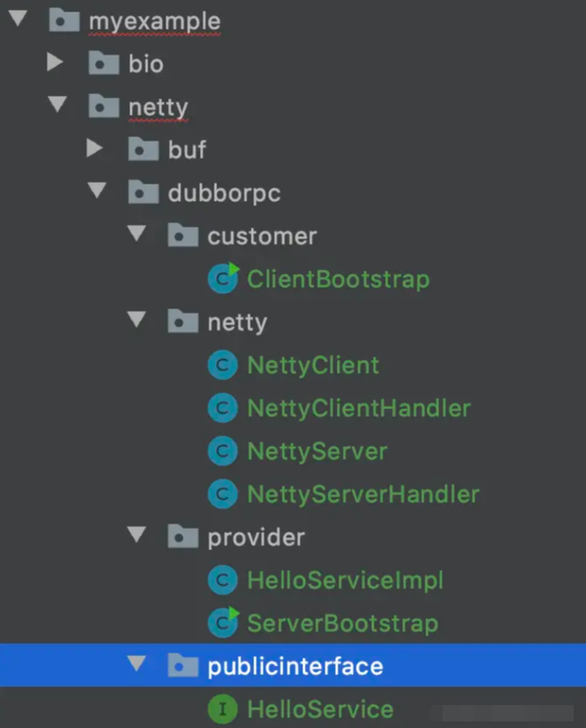Click the provider folder icon
586x728 pixels.
(x=183, y=537)
